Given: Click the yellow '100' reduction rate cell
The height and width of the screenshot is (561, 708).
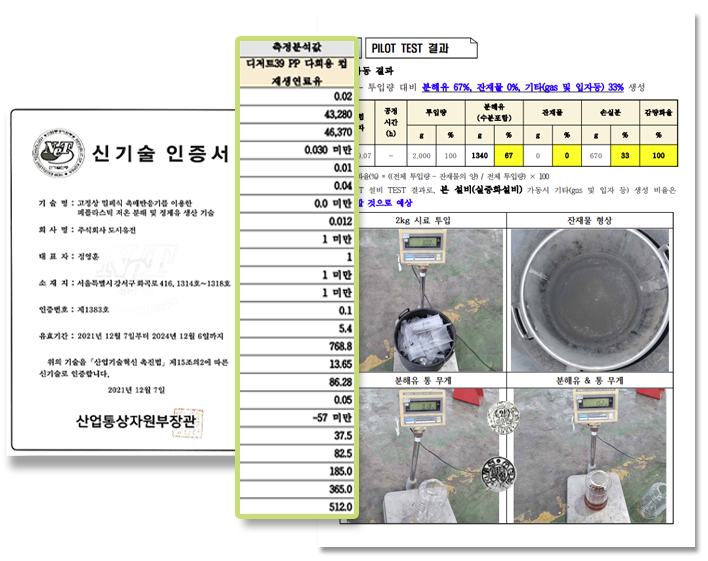Looking at the screenshot, I should [658, 155].
